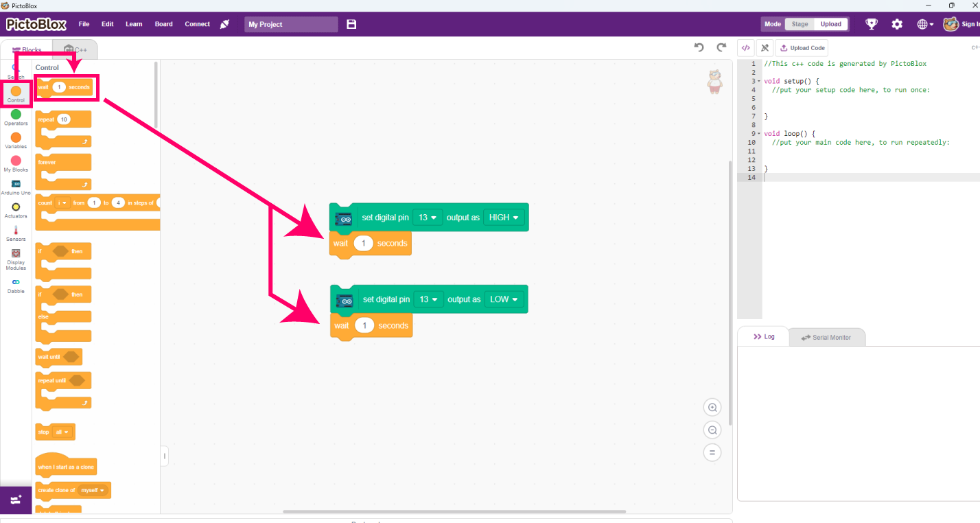Redo the last workspace action
The width and height of the screenshot is (980, 523).
coord(721,47)
